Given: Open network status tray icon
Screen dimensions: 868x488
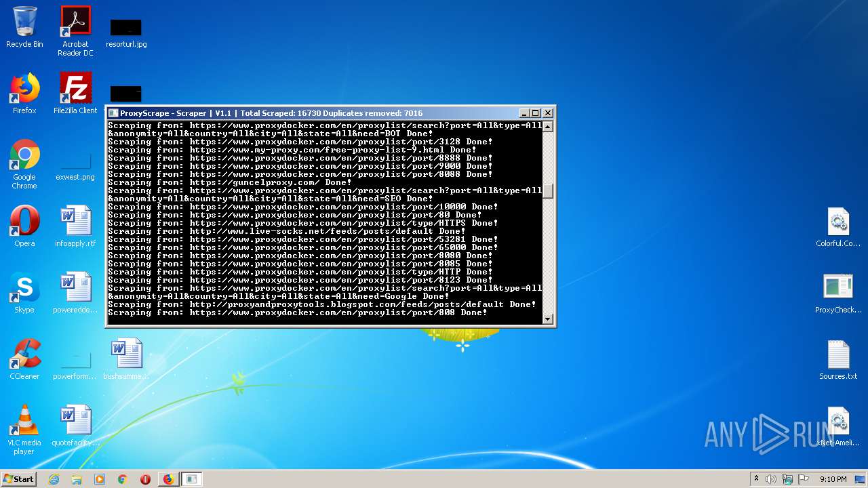Looking at the screenshot, I should [x=787, y=479].
